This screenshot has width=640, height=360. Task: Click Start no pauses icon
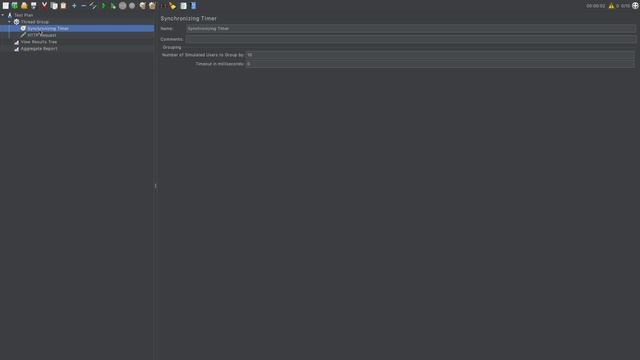[x=113, y=6]
